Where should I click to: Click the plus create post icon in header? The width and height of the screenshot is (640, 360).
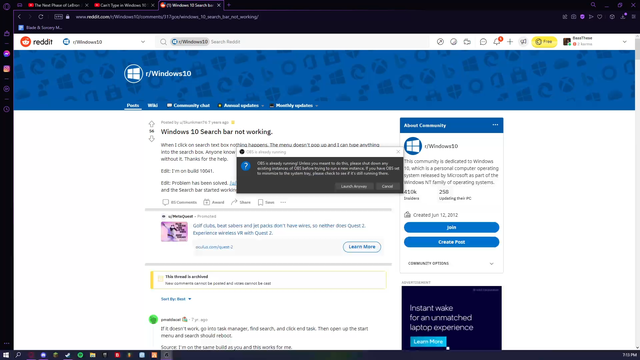point(510,42)
